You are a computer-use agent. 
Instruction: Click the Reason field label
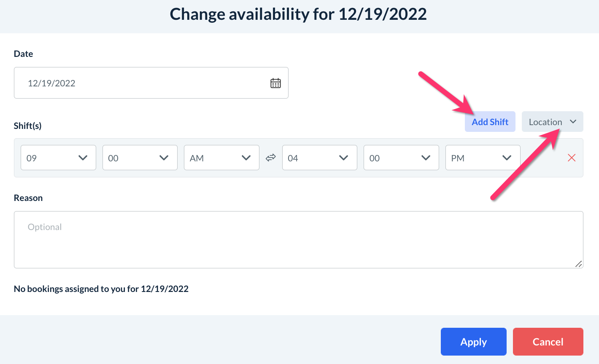click(x=28, y=198)
